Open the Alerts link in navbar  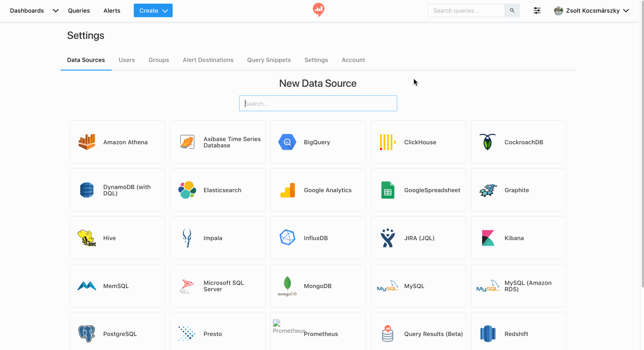click(x=112, y=10)
